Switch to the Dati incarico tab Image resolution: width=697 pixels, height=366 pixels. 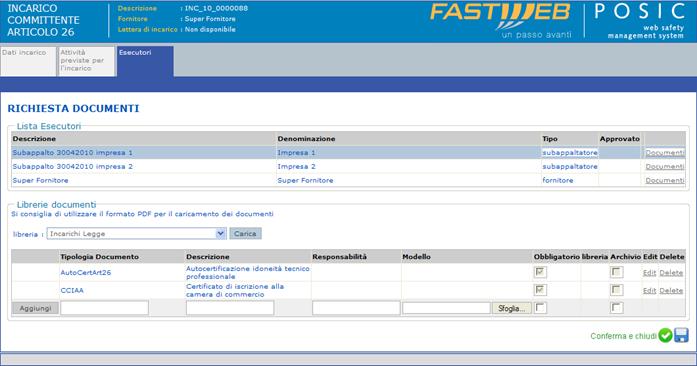point(28,61)
